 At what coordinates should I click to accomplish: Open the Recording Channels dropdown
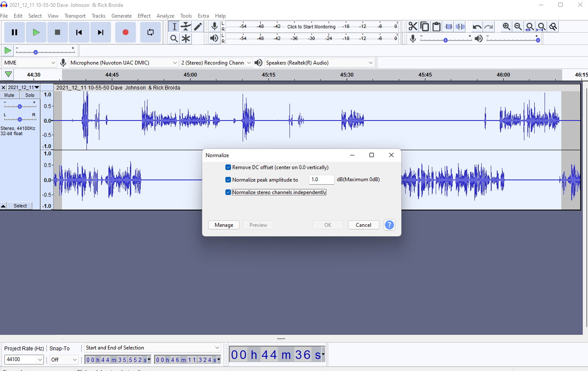pos(216,63)
